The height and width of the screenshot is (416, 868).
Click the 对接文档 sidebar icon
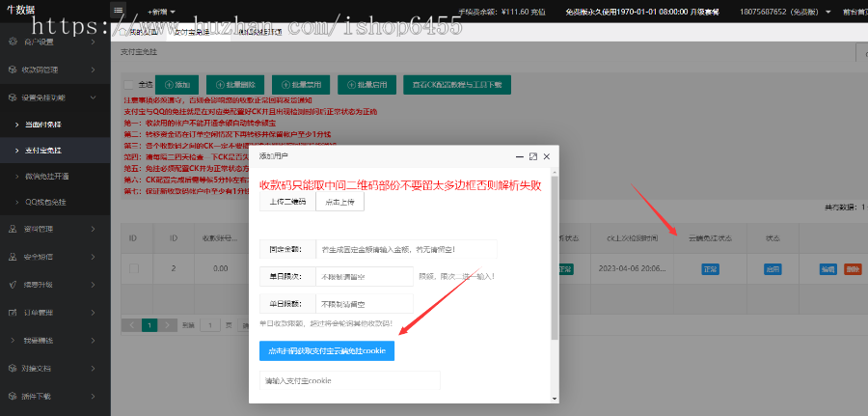click(x=13, y=368)
